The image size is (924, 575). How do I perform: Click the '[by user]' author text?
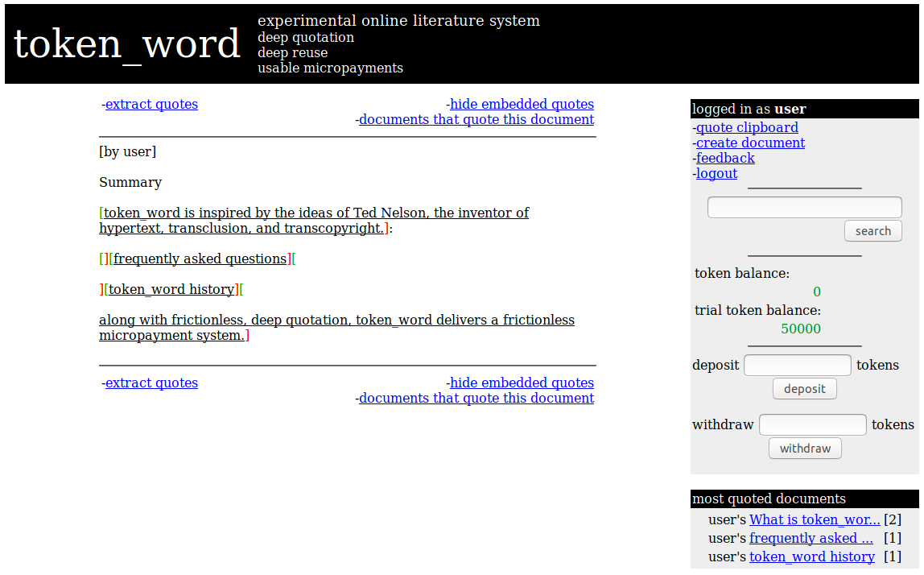(127, 151)
